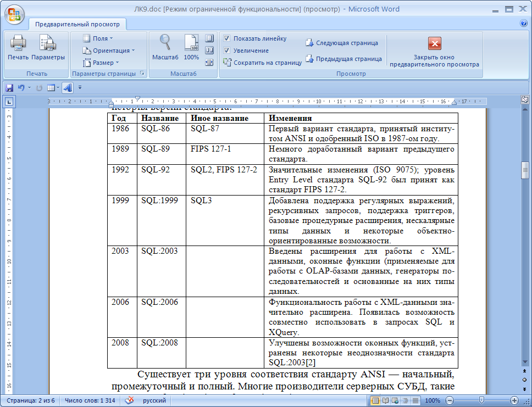
Task: Save document from quick access toolbar
Action: pyautogui.click(x=9, y=88)
